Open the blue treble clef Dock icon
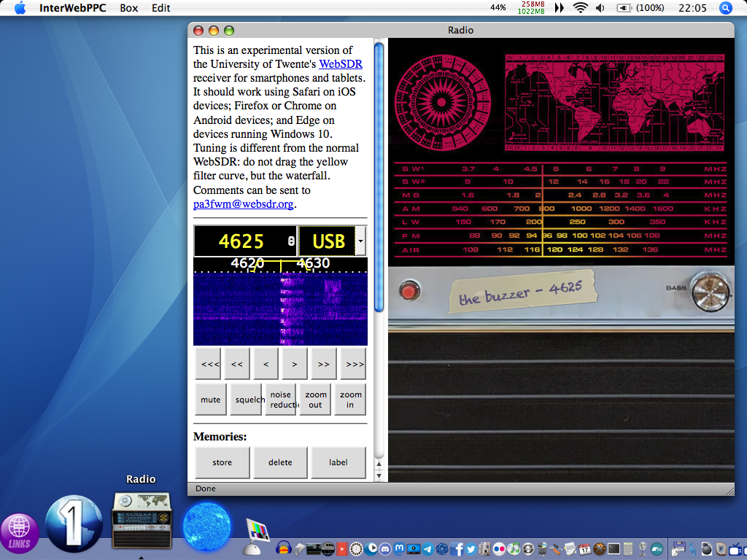This screenshot has height=560, width=747. tap(693, 549)
